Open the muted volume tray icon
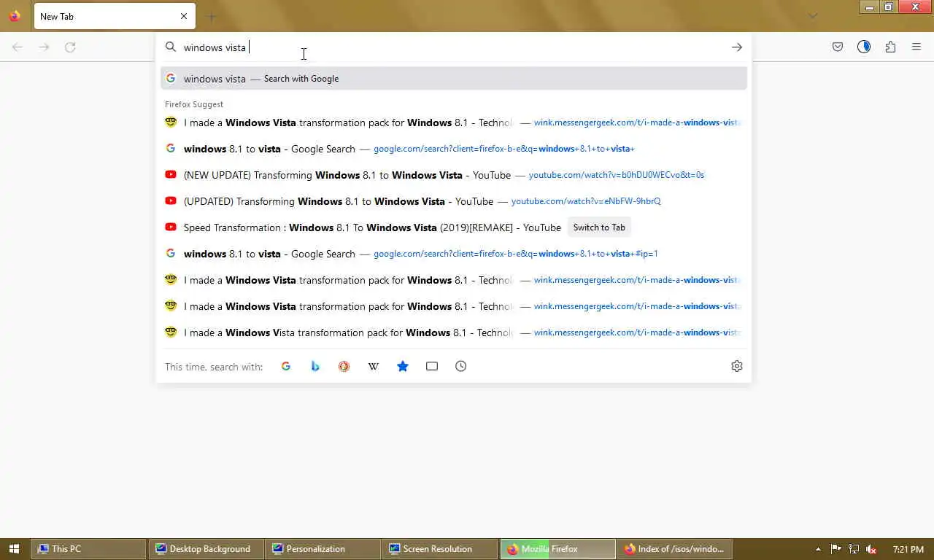934x560 pixels. [x=871, y=549]
